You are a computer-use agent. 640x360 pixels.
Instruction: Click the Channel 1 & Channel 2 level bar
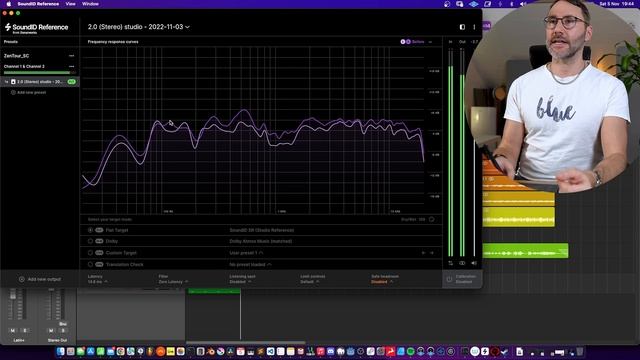(40, 73)
